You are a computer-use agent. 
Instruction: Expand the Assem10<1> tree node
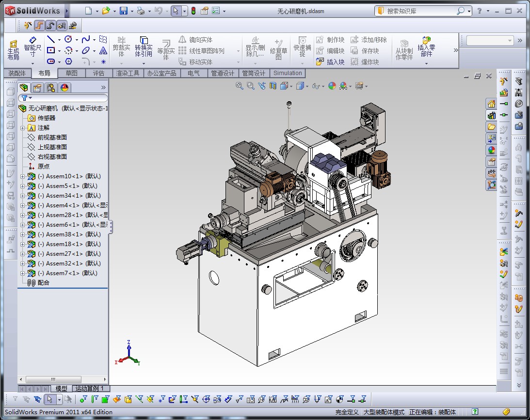click(x=22, y=176)
